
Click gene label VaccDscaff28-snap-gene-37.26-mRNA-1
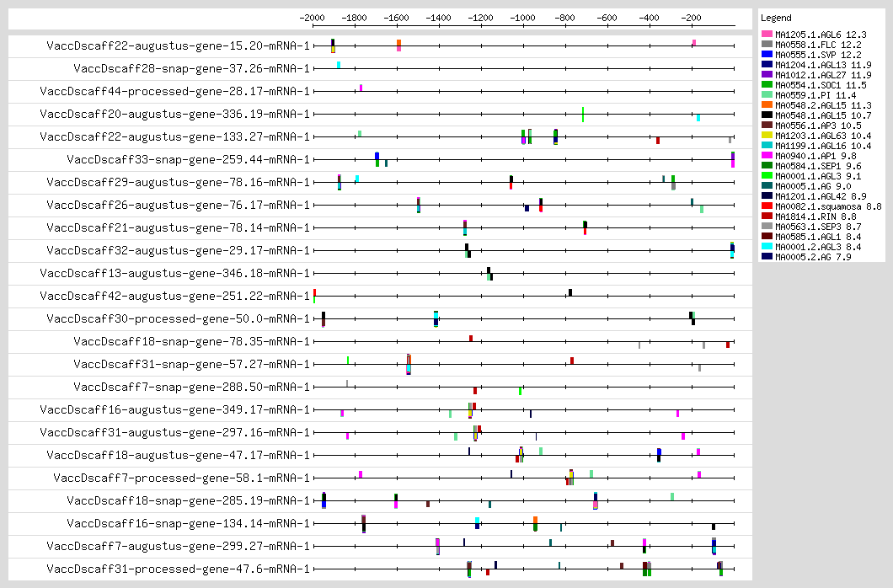click(191, 68)
